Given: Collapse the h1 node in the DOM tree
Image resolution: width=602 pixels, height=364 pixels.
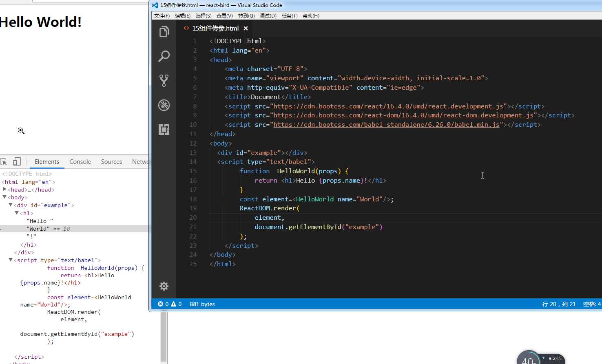Looking at the screenshot, I should click(17, 213).
